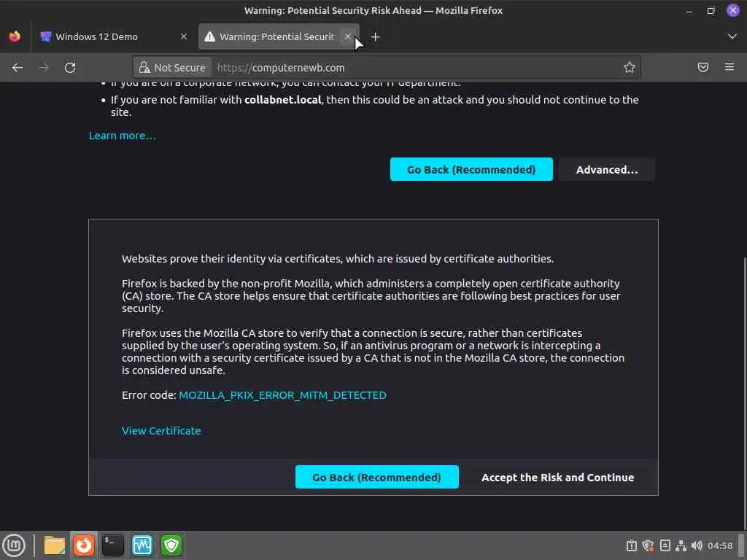
Task: Open the Learn more… link
Action: tap(123, 136)
